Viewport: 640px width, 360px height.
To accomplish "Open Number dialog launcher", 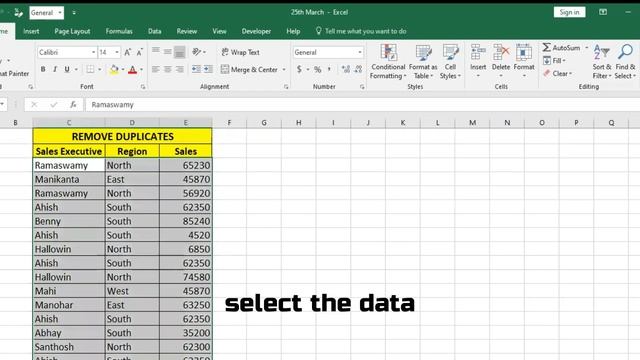I will (x=362, y=87).
